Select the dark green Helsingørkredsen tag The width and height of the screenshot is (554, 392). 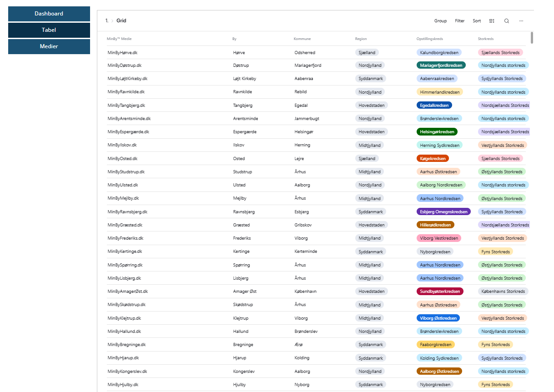pyautogui.click(x=437, y=132)
